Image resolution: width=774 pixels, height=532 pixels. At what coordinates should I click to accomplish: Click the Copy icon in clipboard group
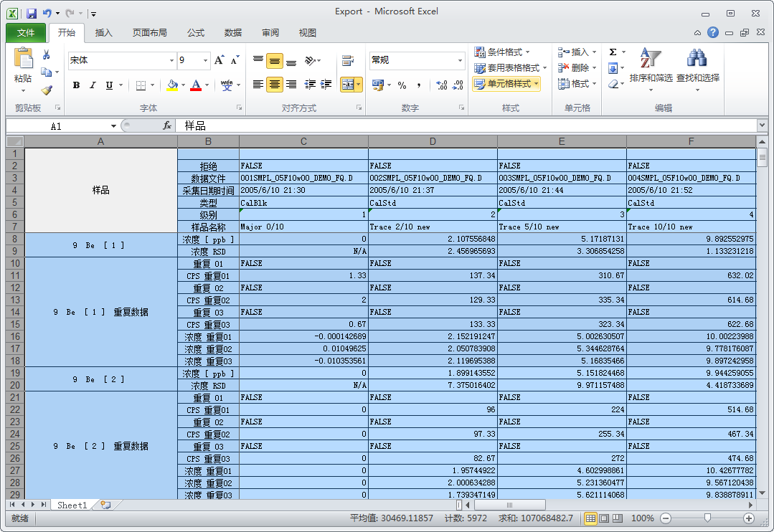point(47,72)
